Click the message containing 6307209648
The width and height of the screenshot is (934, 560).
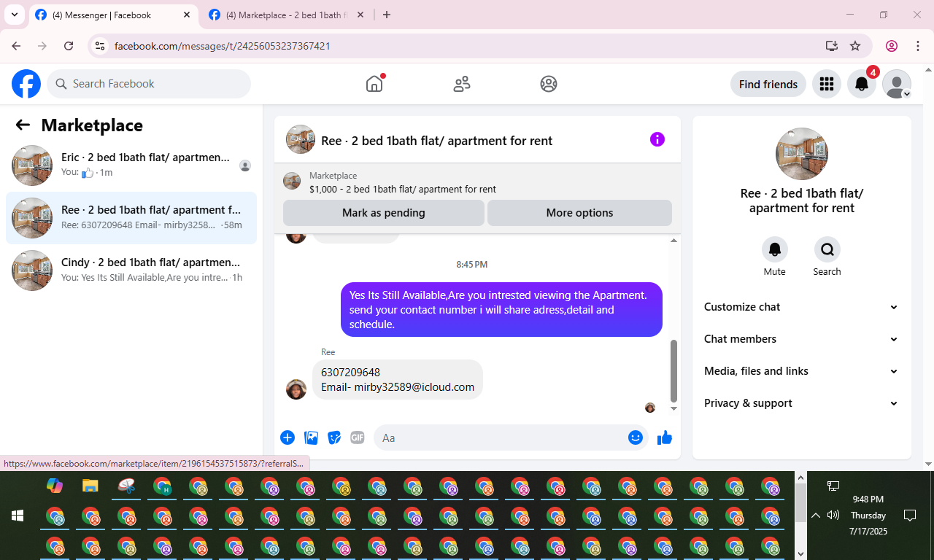point(398,380)
